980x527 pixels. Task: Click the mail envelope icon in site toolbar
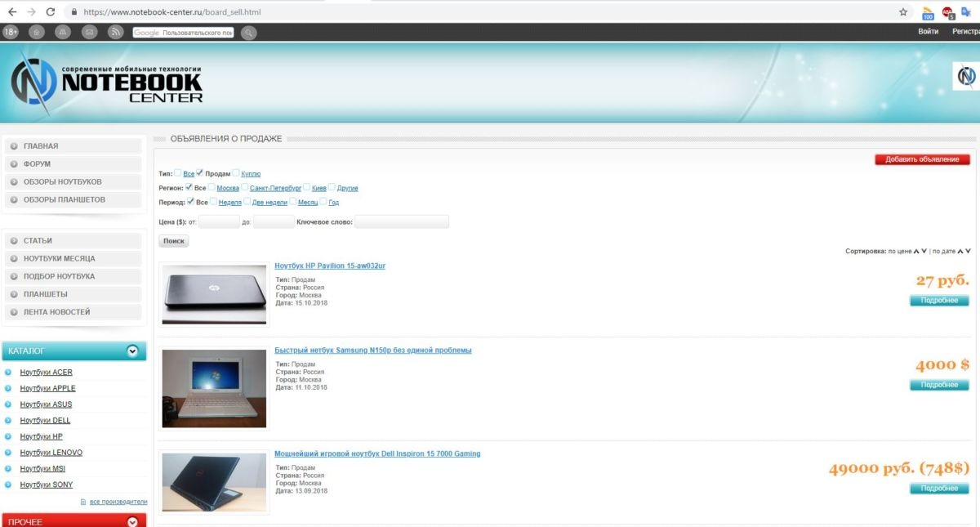coord(89,32)
